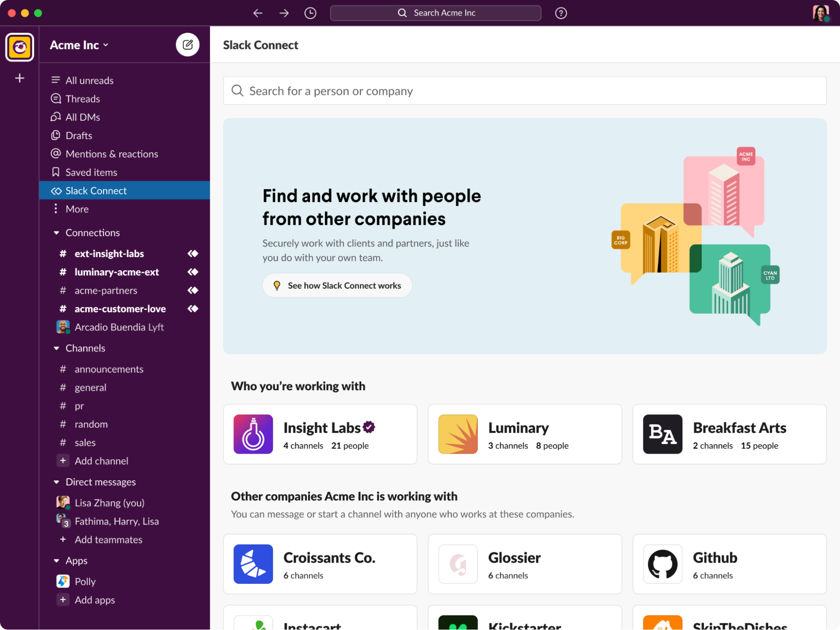Click Arcadio Buendia avatar

(63, 327)
